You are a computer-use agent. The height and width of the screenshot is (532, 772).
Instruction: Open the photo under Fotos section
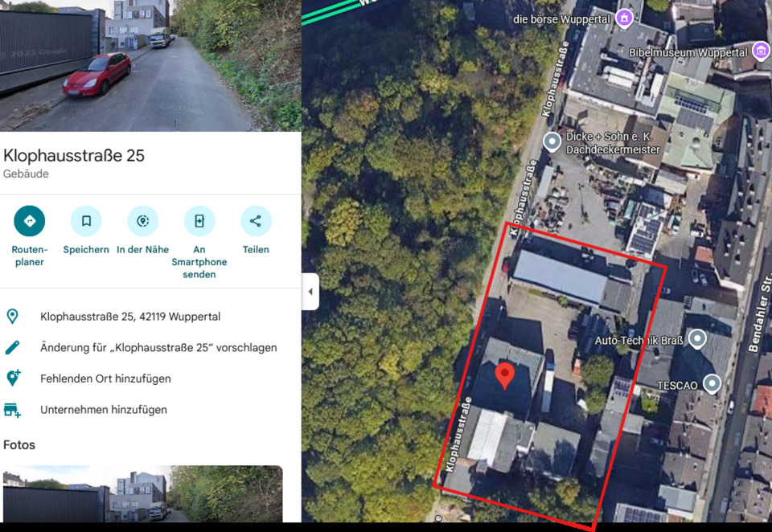(x=142, y=494)
